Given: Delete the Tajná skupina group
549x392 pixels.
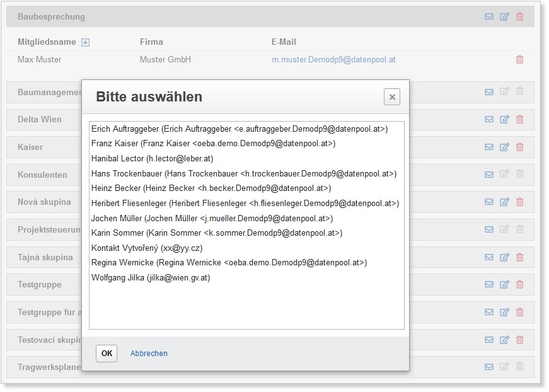Looking at the screenshot, I should click(519, 257).
